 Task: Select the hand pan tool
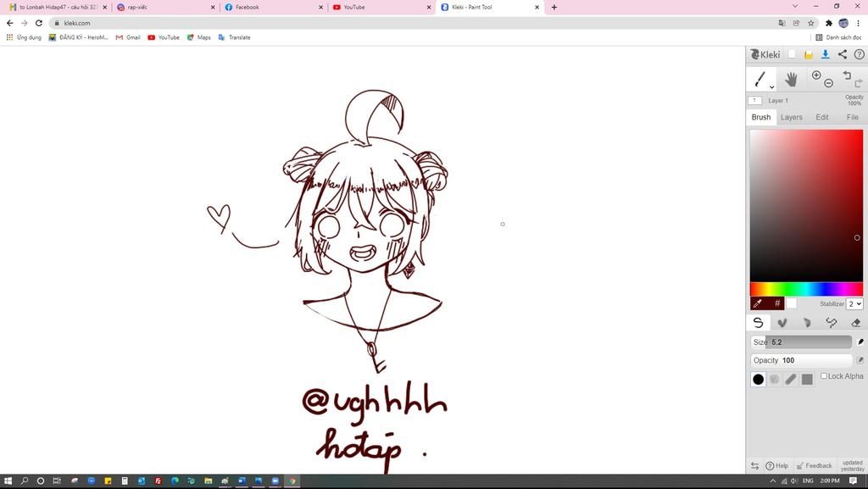pos(791,79)
